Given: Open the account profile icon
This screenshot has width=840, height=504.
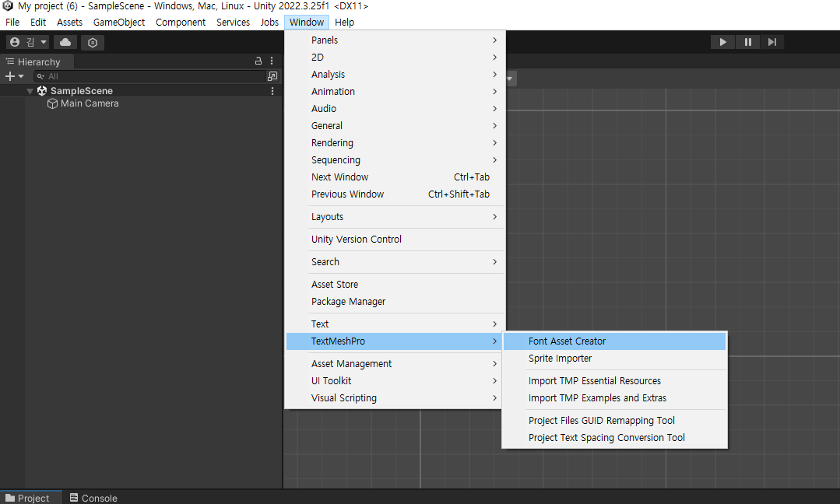Looking at the screenshot, I should point(15,42).
